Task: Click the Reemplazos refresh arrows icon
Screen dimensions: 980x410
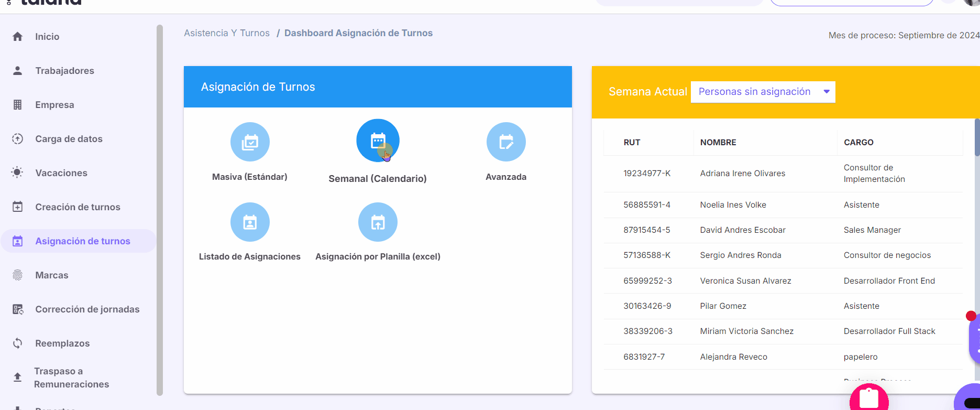Action: pos(17,343)
